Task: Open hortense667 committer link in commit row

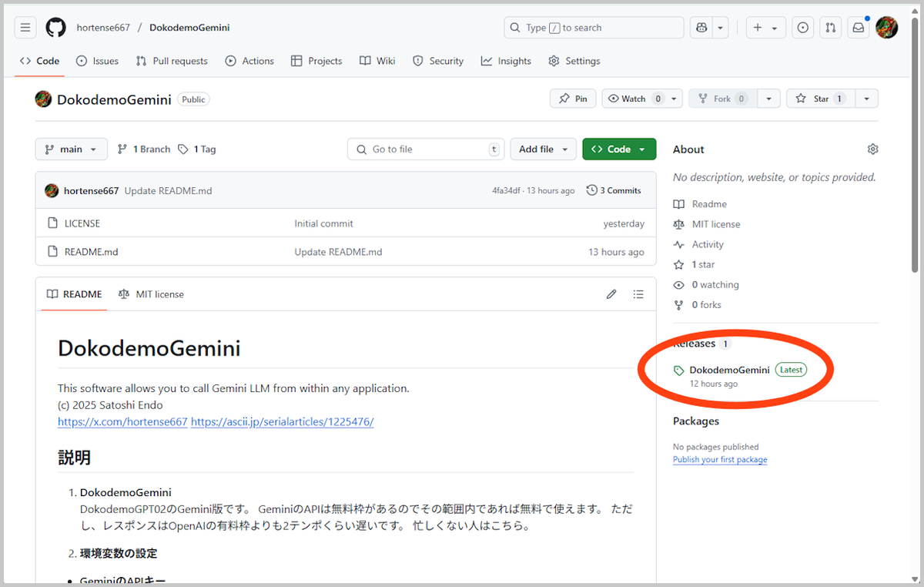Action: [x=91, y=190]
